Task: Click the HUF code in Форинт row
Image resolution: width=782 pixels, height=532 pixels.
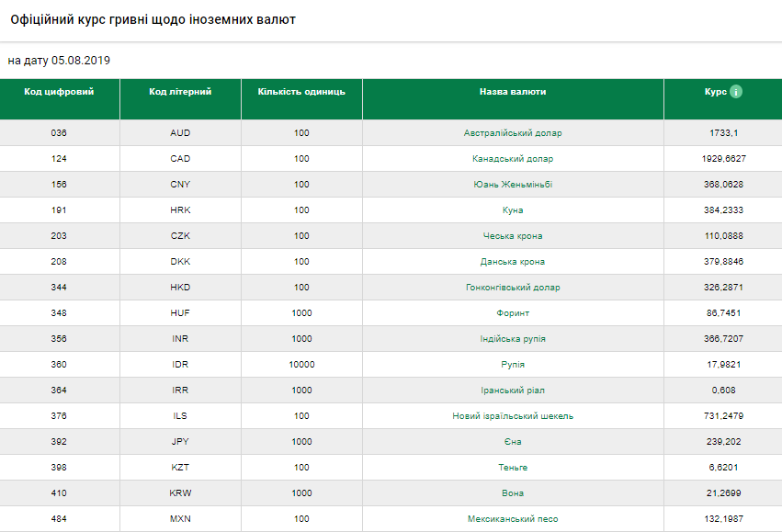Action: click(x=180, y=313)
